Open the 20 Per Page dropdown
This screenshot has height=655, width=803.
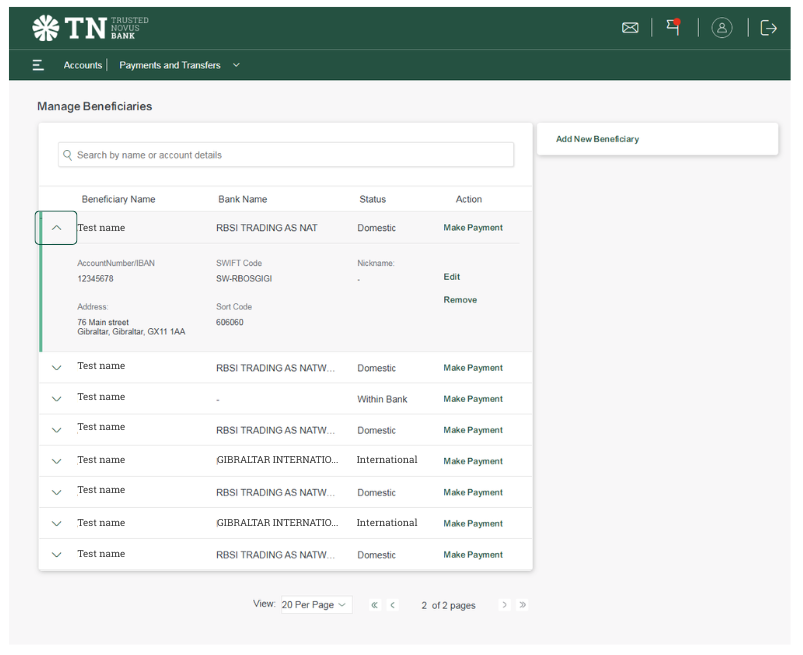click(x=315, y=605)
